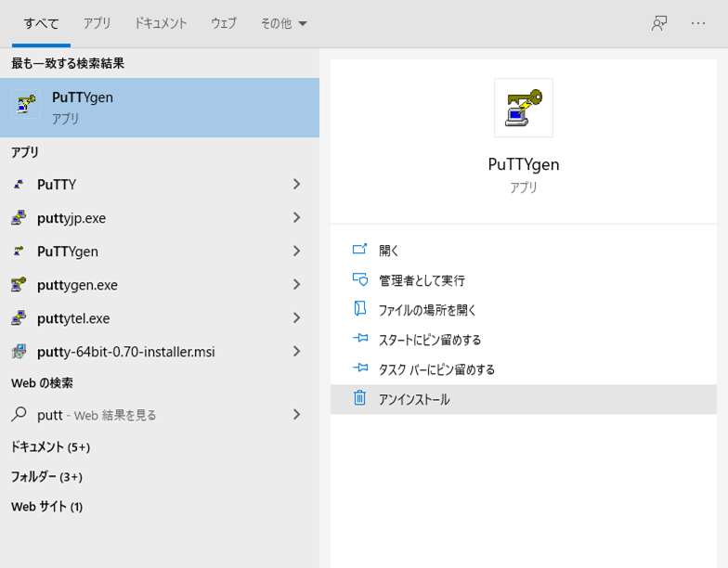The height and width of the screenshot is (568, 728).
Task: Click the puttygen.exe icon
Action: (19, 284)
